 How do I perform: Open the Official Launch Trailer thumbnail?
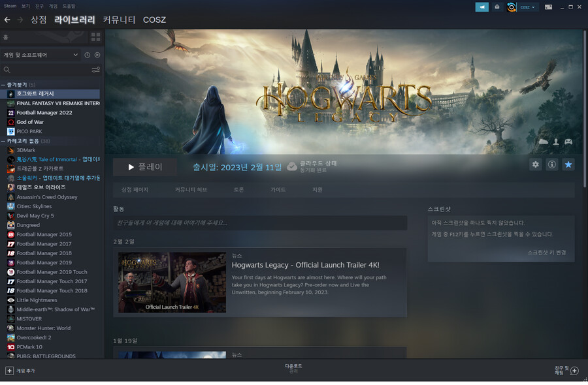coord(172,283)
